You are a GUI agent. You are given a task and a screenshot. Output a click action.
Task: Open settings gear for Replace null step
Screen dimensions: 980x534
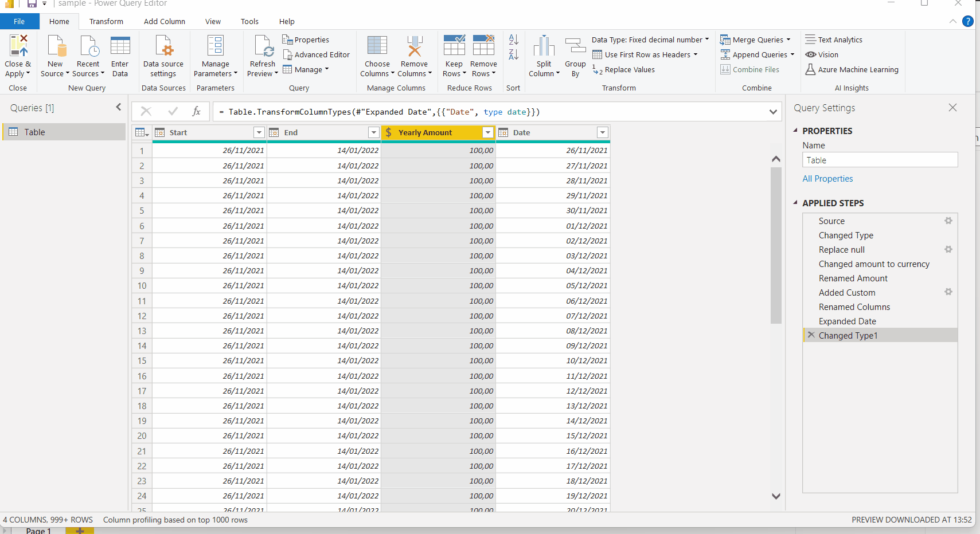[948, 249]
